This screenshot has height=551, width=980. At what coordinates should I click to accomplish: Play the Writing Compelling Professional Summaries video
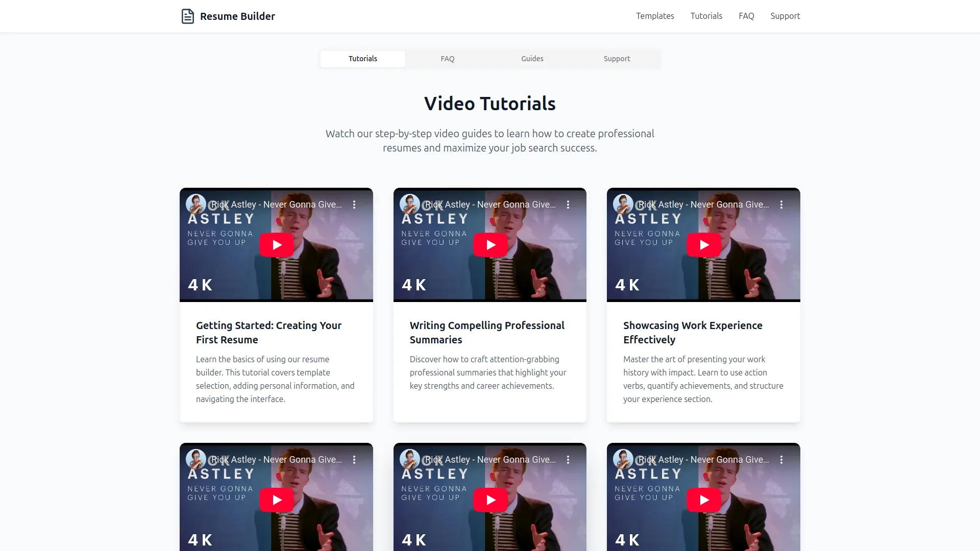[x=489, y=244]
